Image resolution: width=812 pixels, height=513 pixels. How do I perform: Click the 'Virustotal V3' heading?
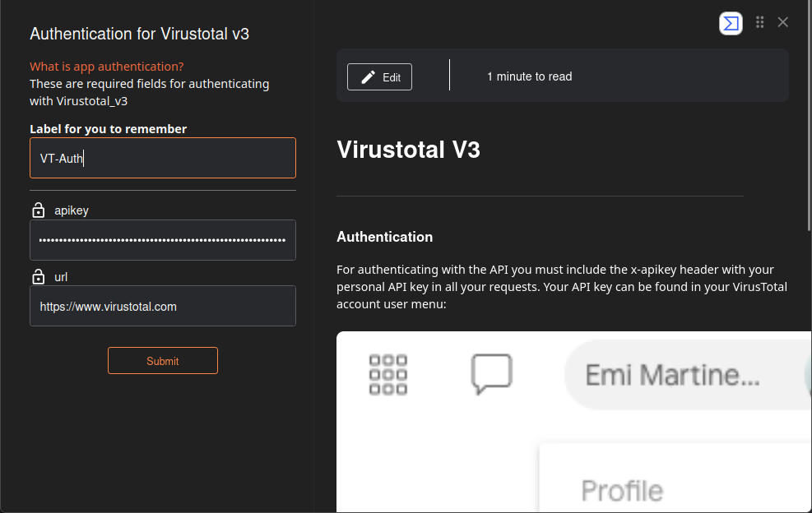tap(408, 150)
